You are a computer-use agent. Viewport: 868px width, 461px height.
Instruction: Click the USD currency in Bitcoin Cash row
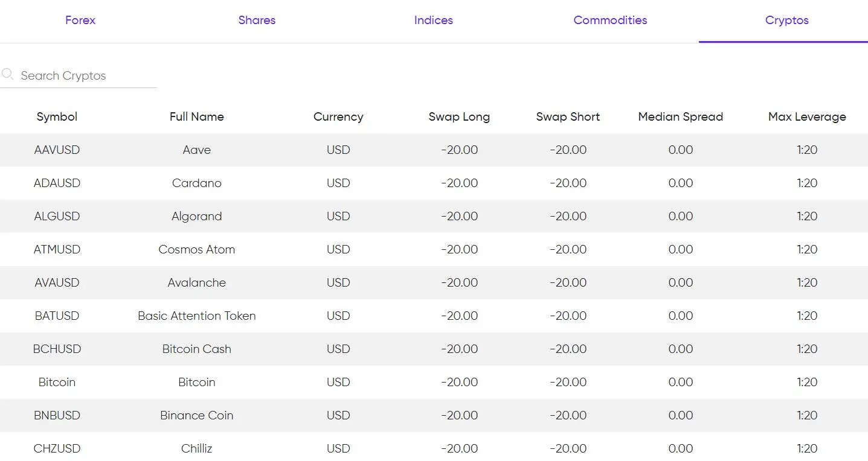click(x=338, y=349)
